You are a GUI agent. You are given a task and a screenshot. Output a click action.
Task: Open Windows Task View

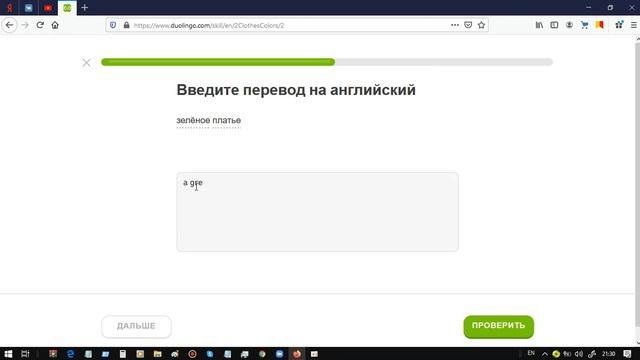(25, 354)
